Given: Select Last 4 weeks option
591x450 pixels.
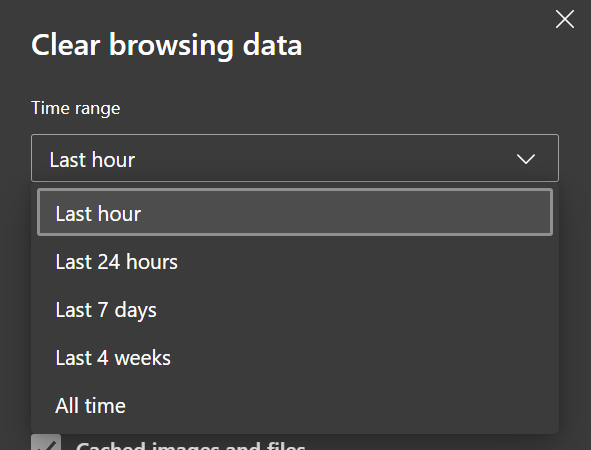Looking at the screenshot, I should click(x=295, y=358).
